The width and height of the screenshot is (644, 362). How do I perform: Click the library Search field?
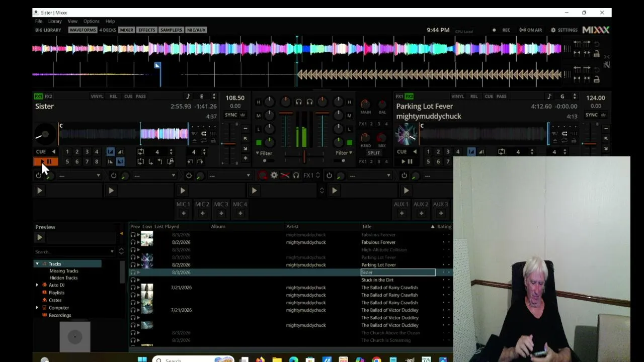coord(74,251)
